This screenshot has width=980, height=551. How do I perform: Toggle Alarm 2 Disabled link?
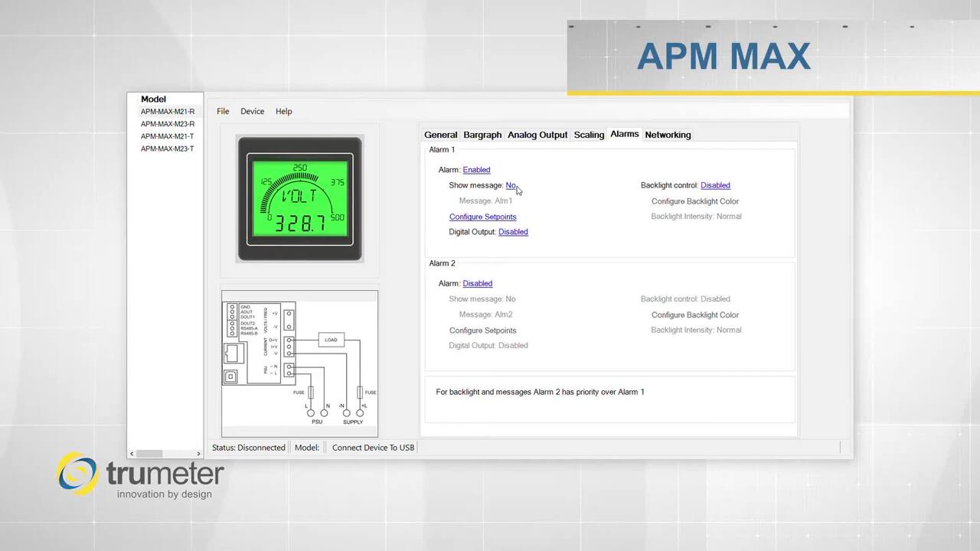tap(477, 283)
